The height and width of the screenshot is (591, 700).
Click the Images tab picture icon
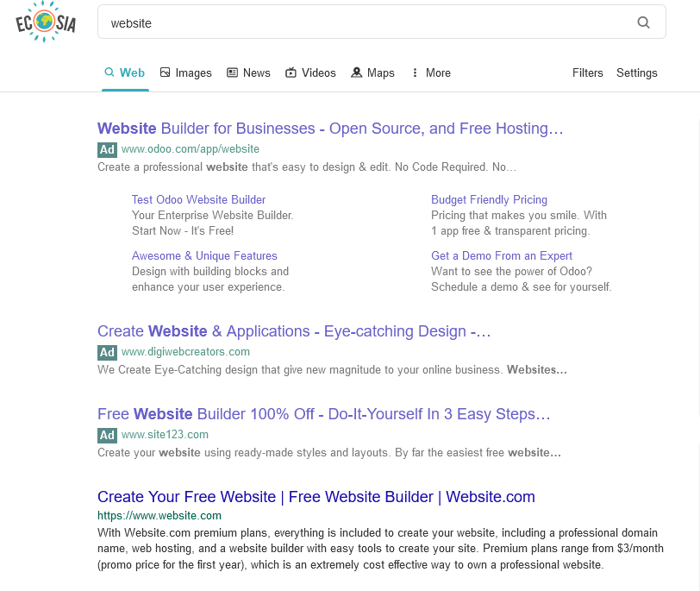[x=166, y=72]
